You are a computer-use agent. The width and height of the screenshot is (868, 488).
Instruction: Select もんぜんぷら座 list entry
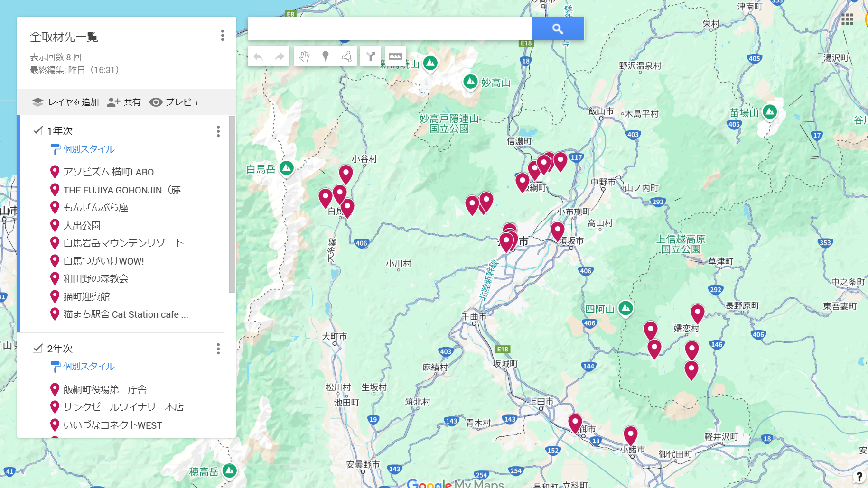coord(96,207)
